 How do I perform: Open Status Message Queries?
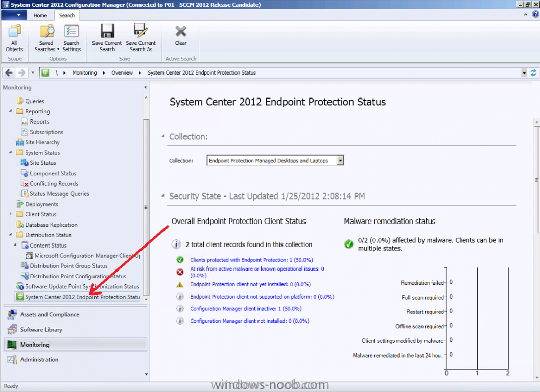pyautogui.click(x=59, y=194)
